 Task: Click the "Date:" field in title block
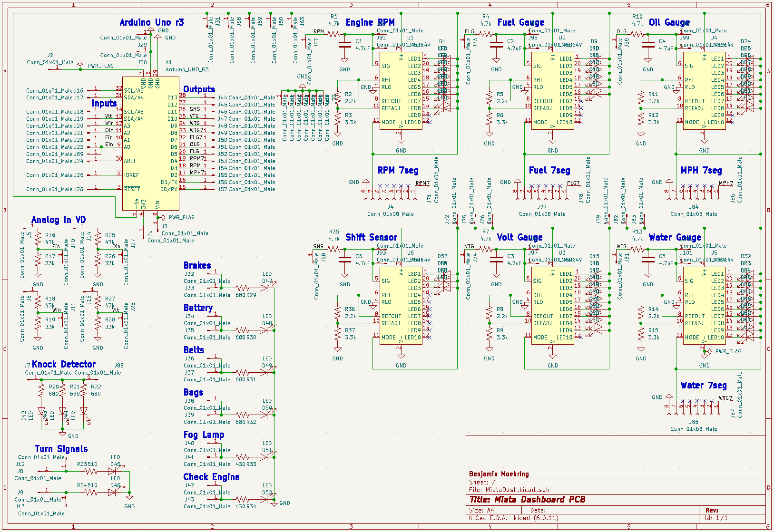538,510
